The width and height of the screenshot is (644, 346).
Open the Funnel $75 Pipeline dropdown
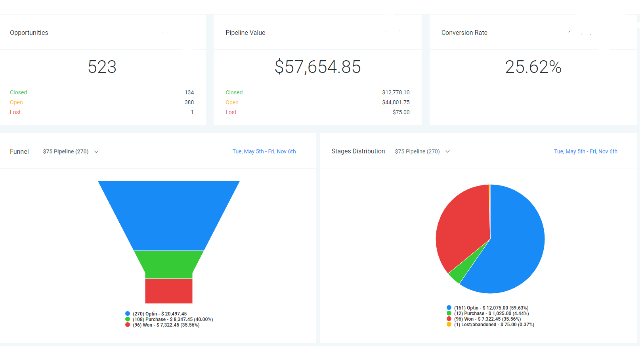pyautogui.click(x=71, y=151)
